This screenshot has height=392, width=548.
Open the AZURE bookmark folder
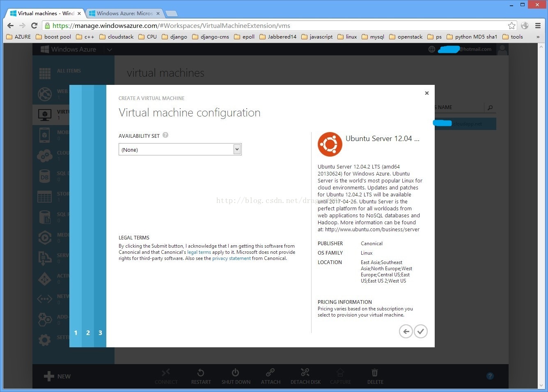click(18, 36)
